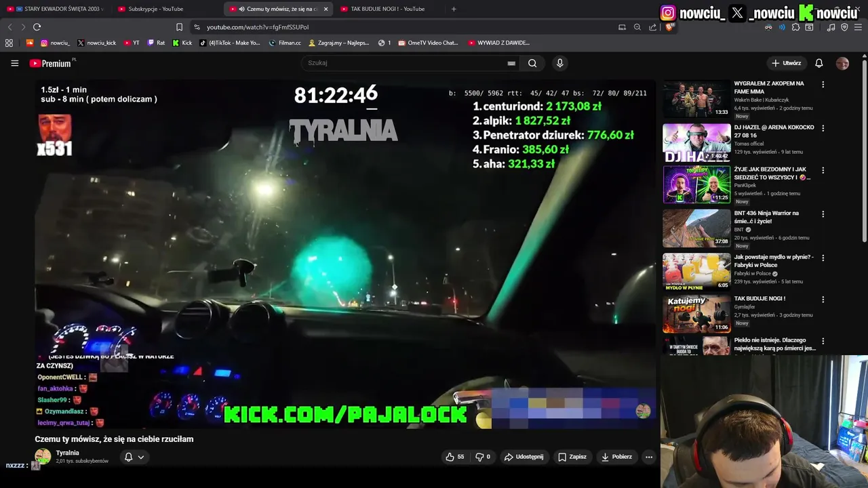Viewport: 868px width, 488px height.
Task: Start voice search with the microphone
Action: coord(559,63)
